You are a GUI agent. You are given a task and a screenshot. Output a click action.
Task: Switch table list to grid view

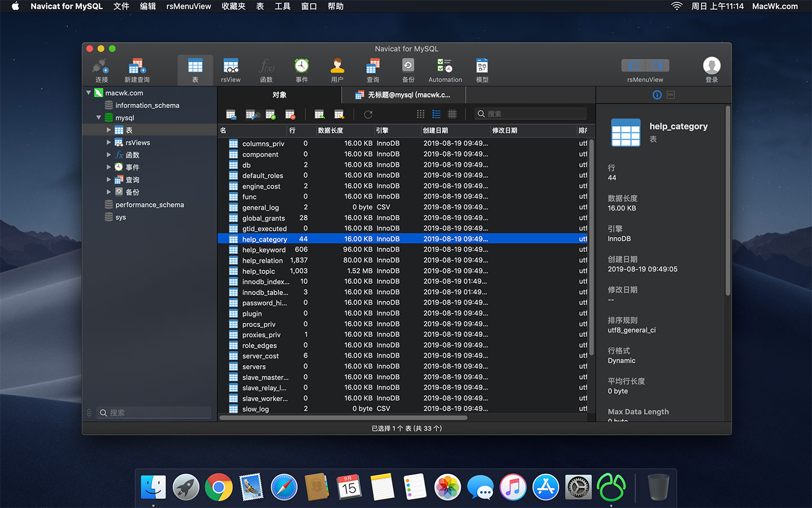[420, 114]
